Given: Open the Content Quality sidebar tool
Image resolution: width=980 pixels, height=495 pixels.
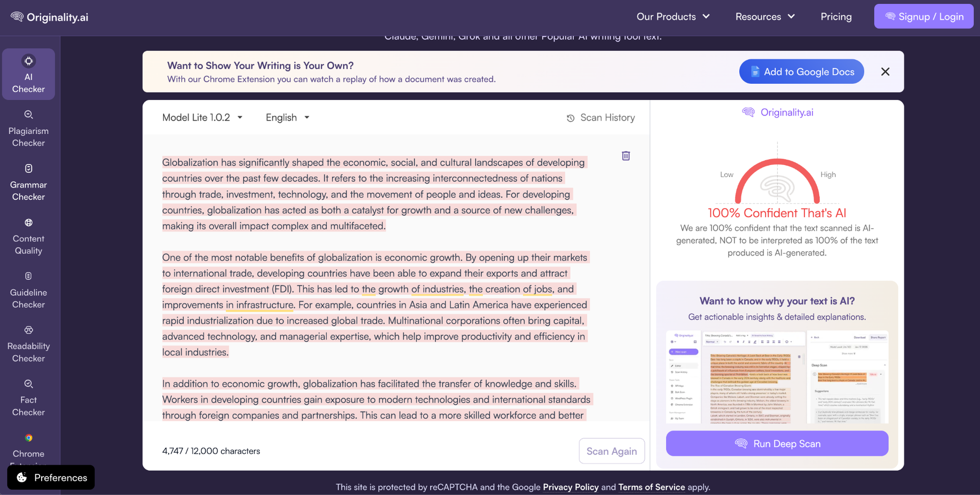Looking at the screenshot, I should 28,236.
